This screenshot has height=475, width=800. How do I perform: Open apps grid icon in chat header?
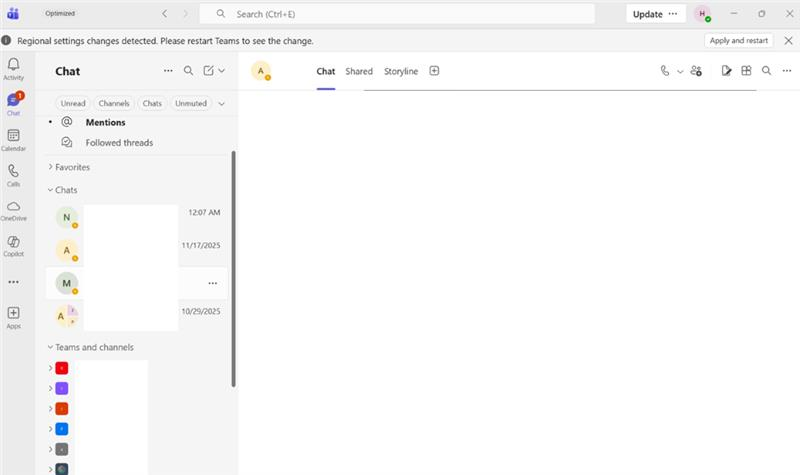tap(746, 71)
